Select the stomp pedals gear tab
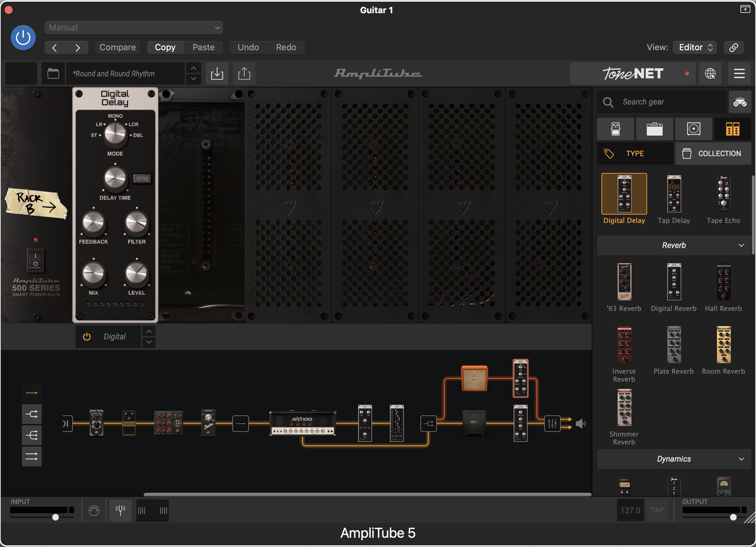756x547 pixels. [615, 129]
